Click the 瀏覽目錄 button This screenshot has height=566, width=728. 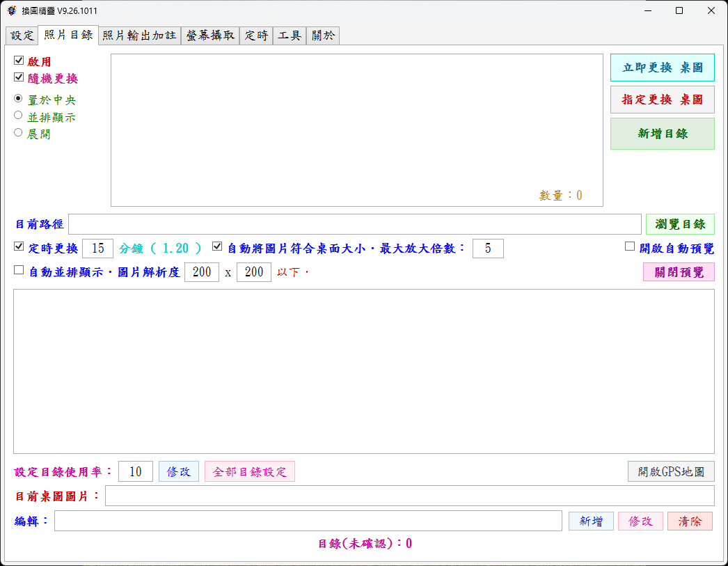680,224
